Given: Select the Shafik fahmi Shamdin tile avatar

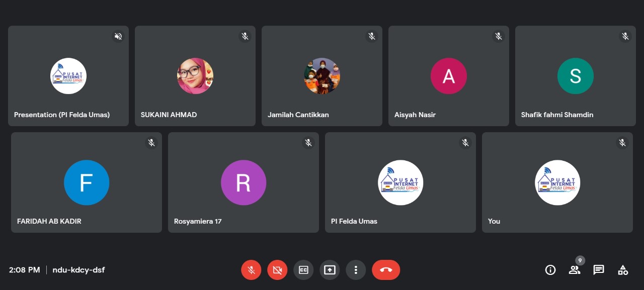Looking at the screenshot, I should tap(575, 76).
